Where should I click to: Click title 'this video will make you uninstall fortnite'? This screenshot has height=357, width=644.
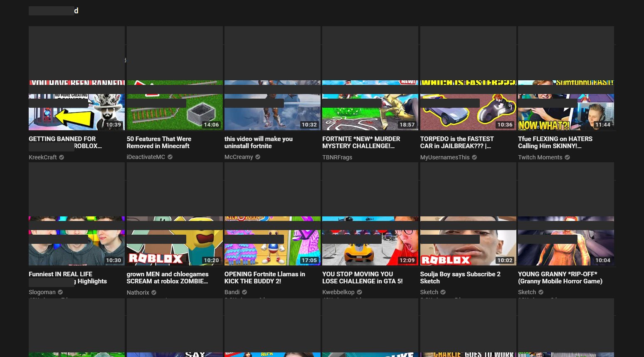259,142
